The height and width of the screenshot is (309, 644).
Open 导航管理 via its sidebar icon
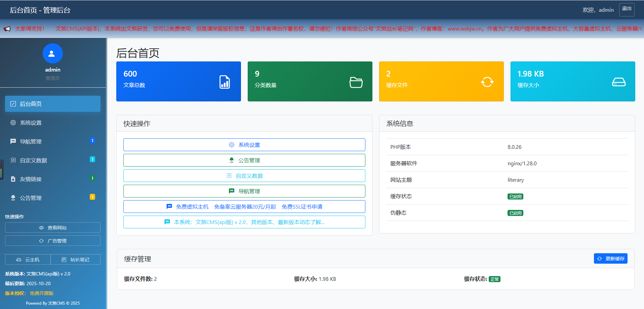tap(13, 141)
